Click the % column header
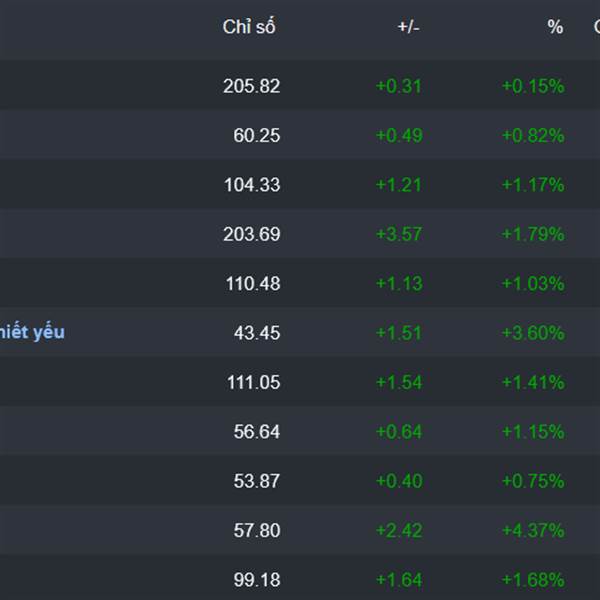 tap(555, 28)
